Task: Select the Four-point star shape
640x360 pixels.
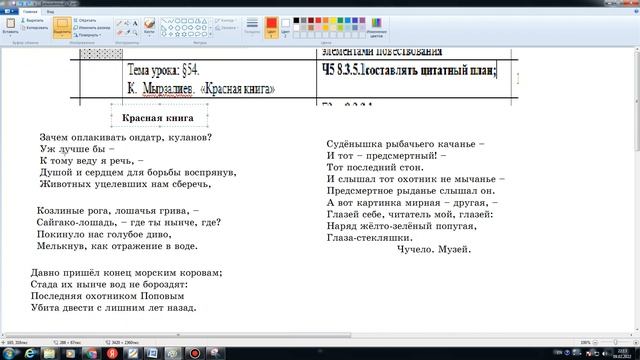Action: pos(171,34)
